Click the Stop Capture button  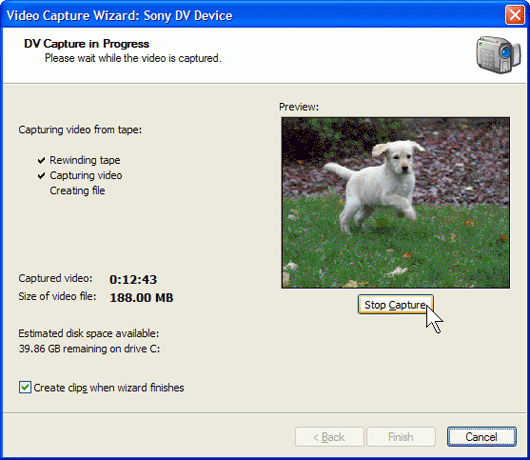click(x=395, y=305)
